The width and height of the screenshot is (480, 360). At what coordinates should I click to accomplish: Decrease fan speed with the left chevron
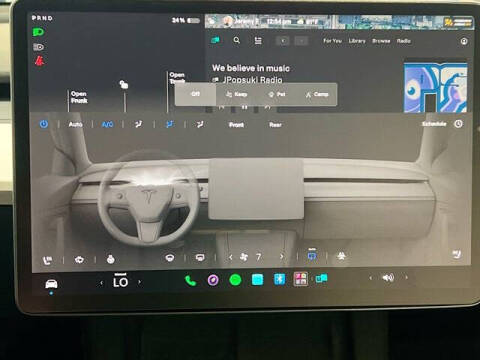click(230, 257)
